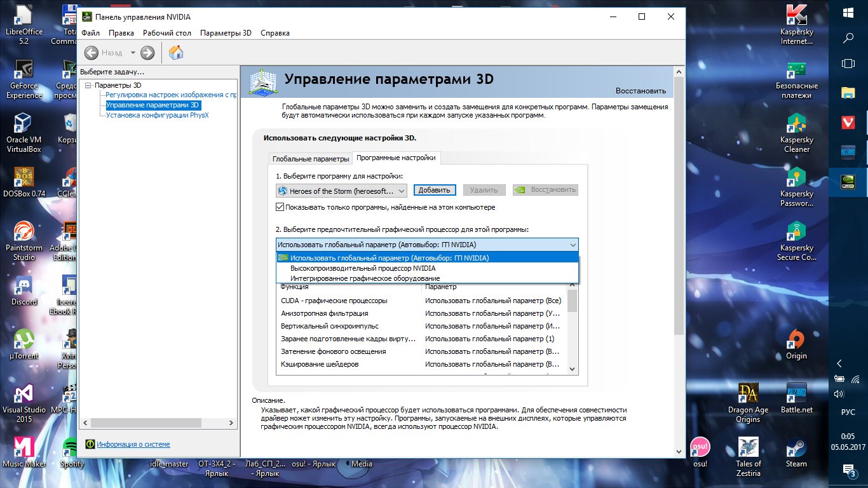Select Регулировка настроек изображения tree item

[x=171, y=95]
